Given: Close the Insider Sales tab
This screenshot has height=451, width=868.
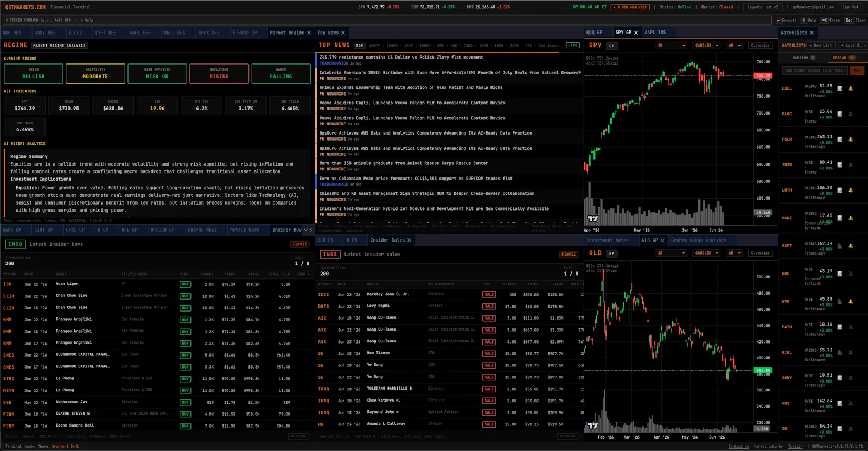Looking at the screenshot, I should 409,240.
